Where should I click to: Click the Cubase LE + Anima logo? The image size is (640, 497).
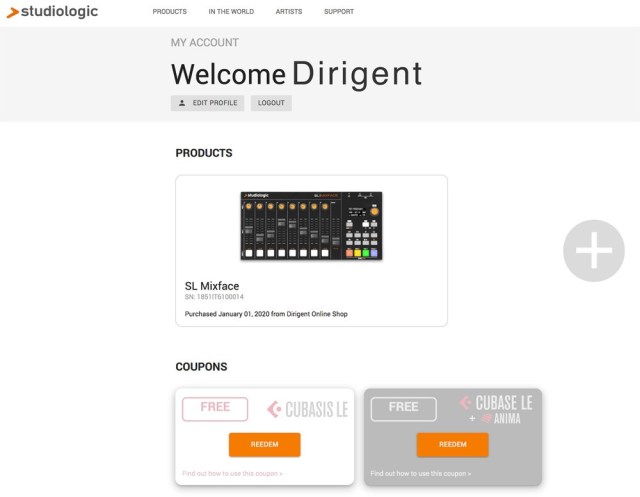(x=496, y=410)
